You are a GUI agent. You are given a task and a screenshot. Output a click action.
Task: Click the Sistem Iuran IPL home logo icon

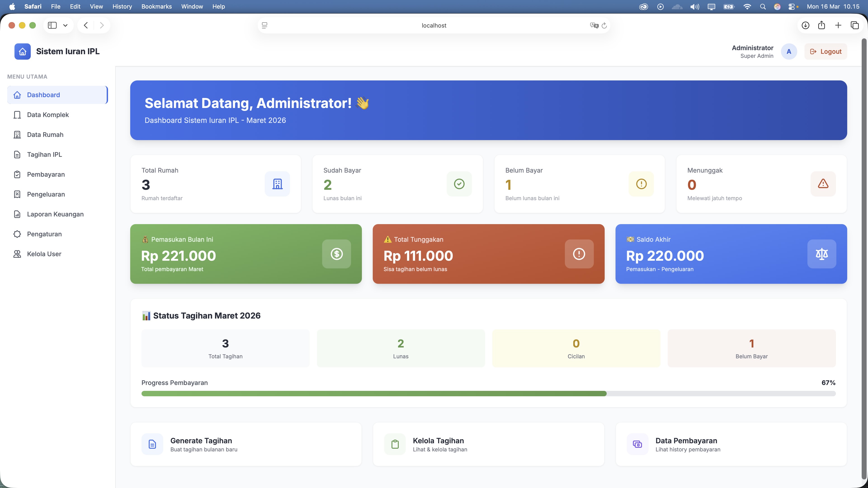point(23,52)
